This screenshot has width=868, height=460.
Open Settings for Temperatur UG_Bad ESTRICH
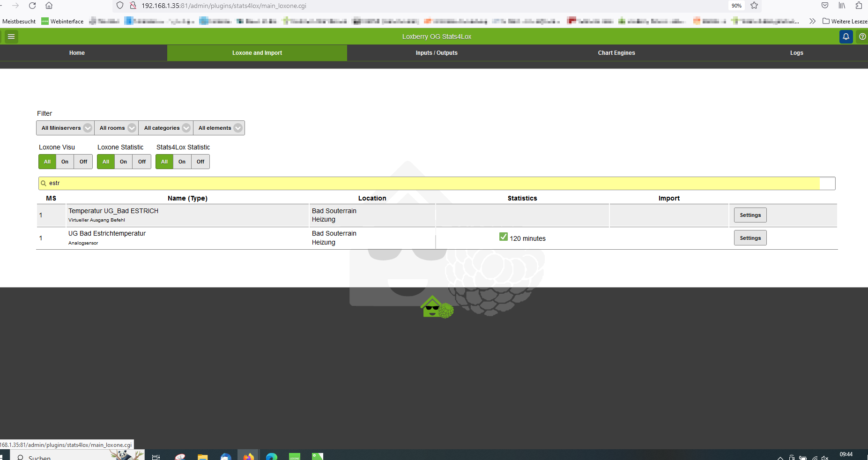(750, 215)
